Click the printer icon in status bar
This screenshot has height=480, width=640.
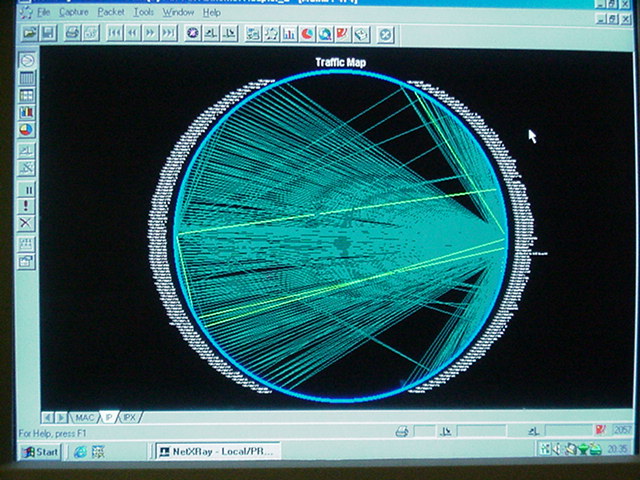402,431
